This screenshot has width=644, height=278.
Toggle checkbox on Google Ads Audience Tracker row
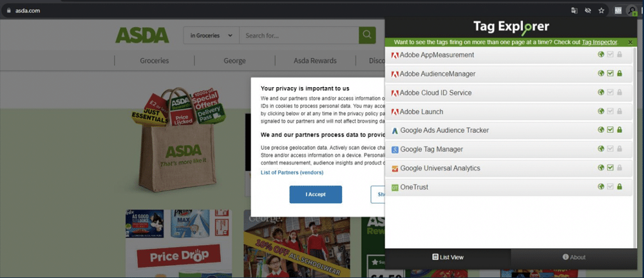[x=611, y=130]
